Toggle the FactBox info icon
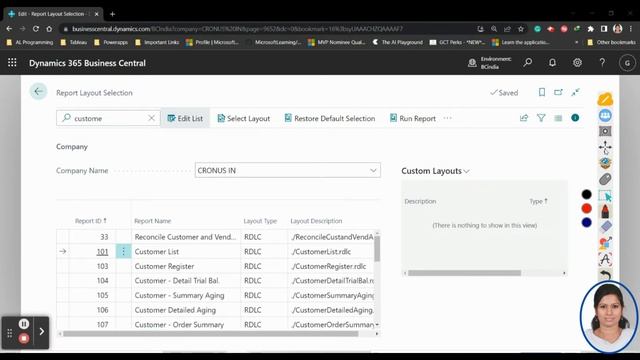The height and width of the screenshot is (360, 640). (575, 118)
